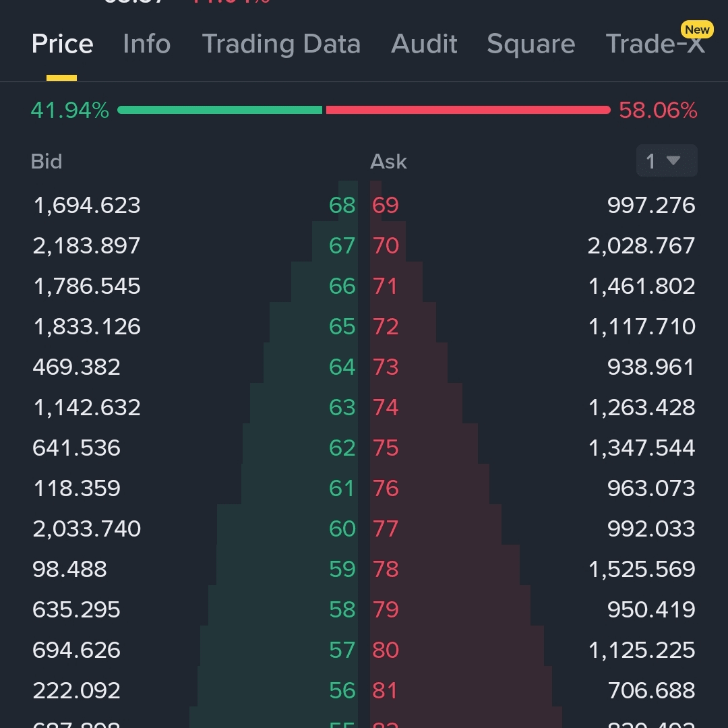Click the red sell ratio bar
The height and width of the screenshot is (728, 728).
tap(468, 110)
